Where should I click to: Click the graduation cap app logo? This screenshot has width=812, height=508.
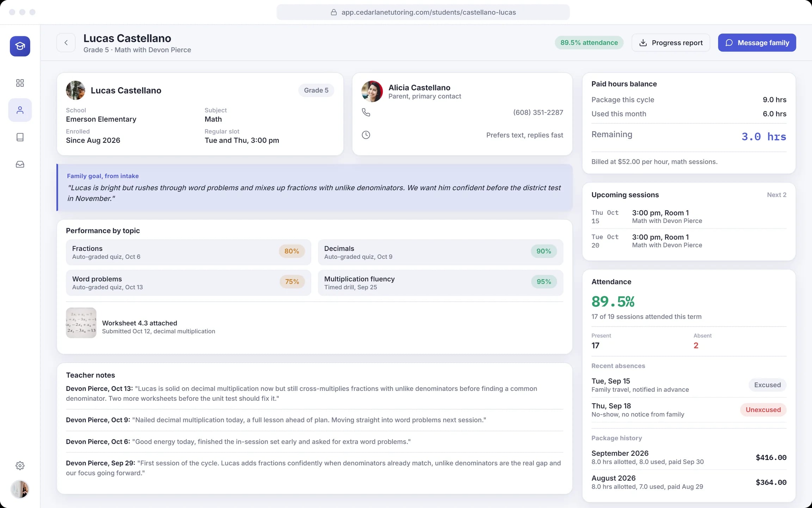click(x=20, y=46)
